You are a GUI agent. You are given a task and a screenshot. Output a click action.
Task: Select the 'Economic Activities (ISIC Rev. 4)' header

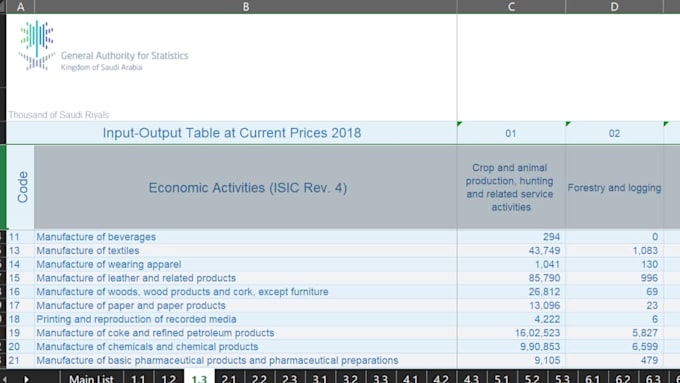[x=245, y=187]
